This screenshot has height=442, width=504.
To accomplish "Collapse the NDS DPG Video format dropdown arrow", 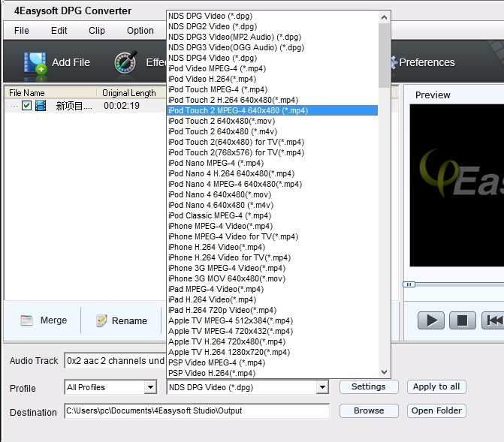I will click(322, 387).
